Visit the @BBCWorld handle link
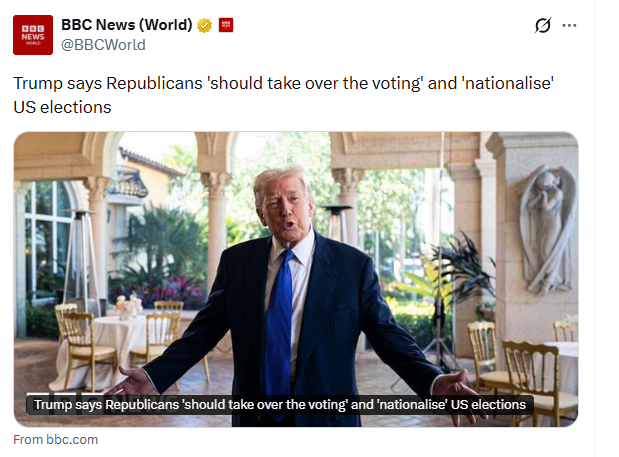The image size is (619, 457). click(x=103, y=44)
